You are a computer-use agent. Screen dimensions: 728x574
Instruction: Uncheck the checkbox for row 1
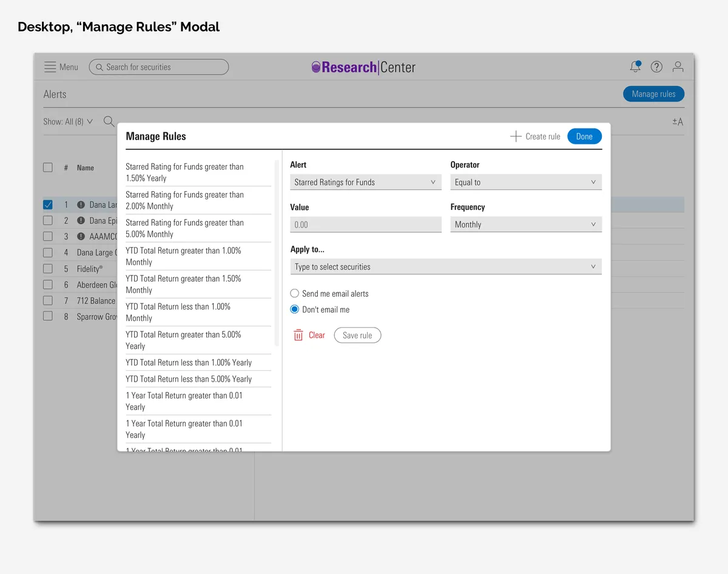click(48, 205)
